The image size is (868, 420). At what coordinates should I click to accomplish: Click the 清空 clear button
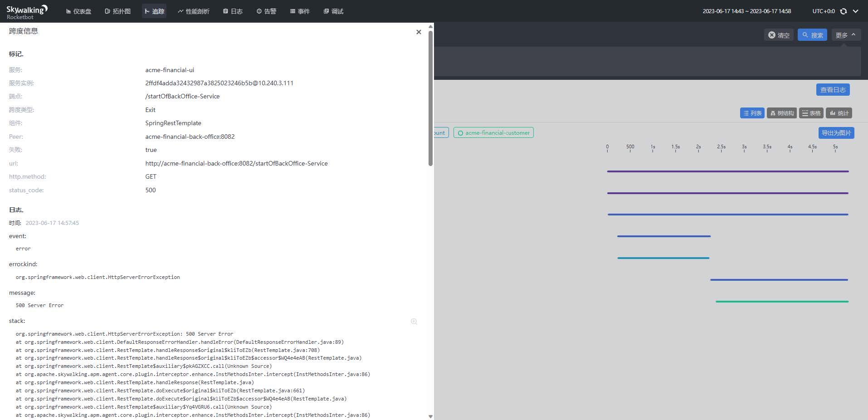pos(779,35)
